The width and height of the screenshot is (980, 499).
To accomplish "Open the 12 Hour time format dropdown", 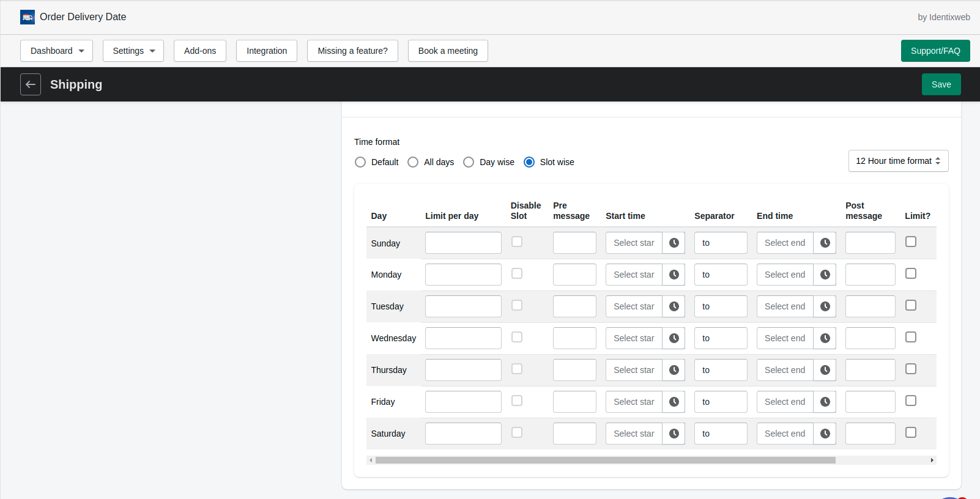I will coord(898,161).
